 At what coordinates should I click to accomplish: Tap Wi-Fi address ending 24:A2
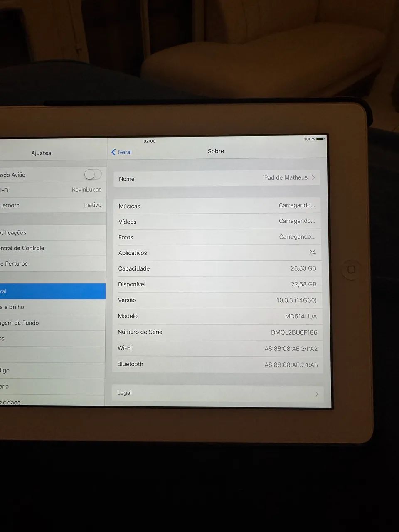291,349
